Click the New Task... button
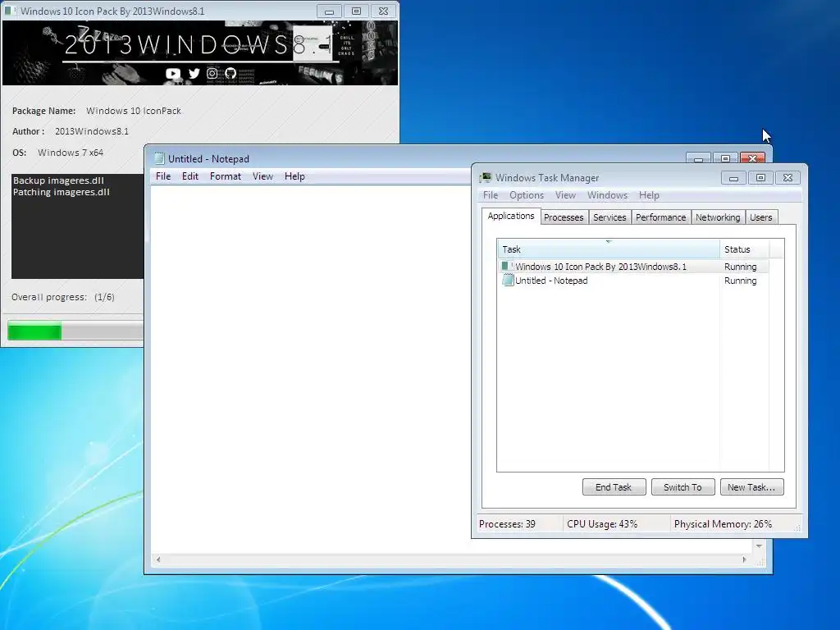Image resolution: width=840 pixels, height=630 pixels. click(x=751, y=487)
